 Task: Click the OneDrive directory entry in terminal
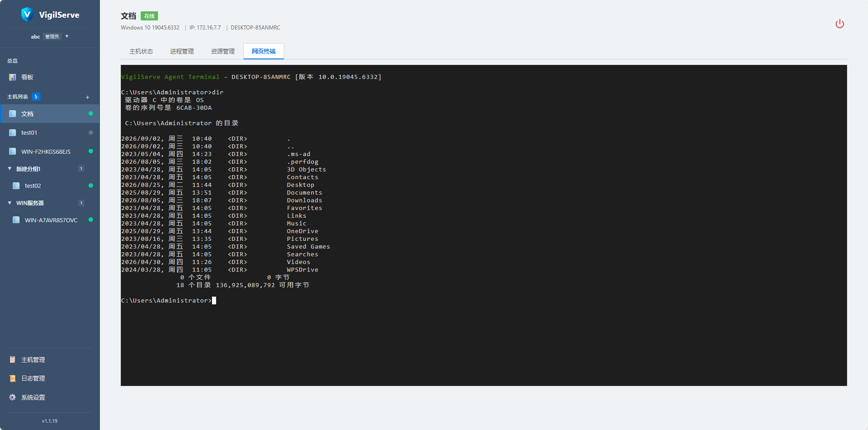tap(303, 231)
